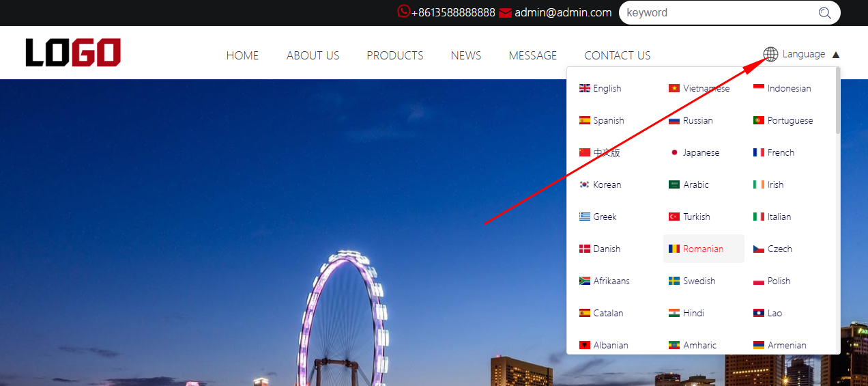The height and width of the screenshot is (386, 868).
Task: Select Vietnamese language
Action: tap(699, 88)
